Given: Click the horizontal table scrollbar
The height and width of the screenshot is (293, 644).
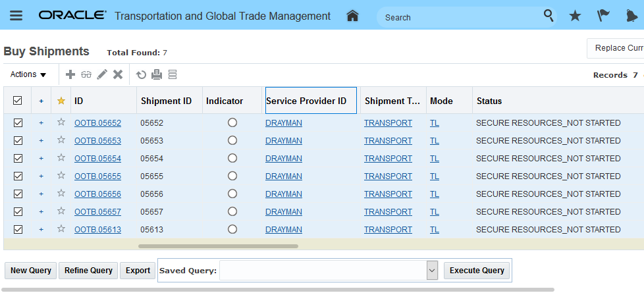Looking at the screenshot, I should [218, 246].
